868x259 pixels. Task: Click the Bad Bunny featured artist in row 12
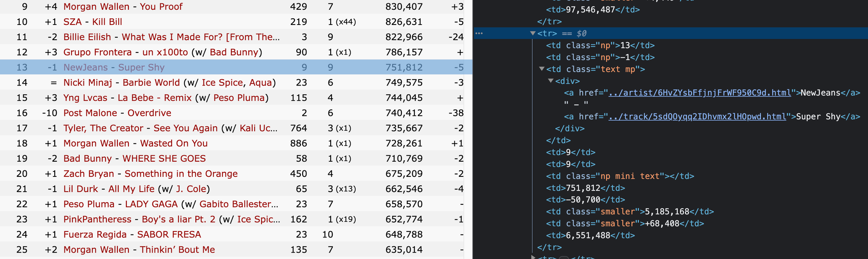pyautogui.click(x=234, y=52)
